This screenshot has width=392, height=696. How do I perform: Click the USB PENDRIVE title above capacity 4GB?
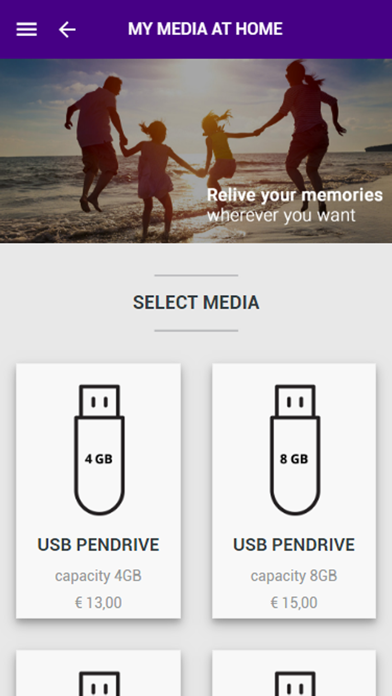click(x=98, y=545)
